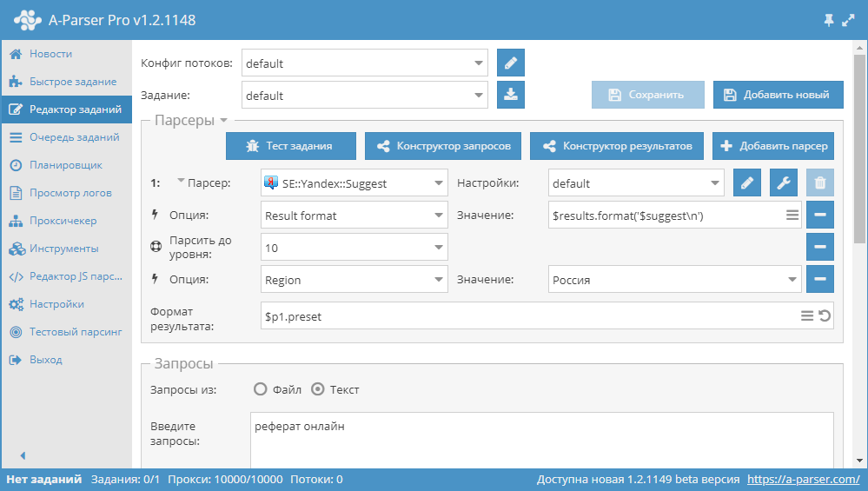Expand the arrow before Парсер label
Screen dimensions: 868x491
click(x=181, y=181)
